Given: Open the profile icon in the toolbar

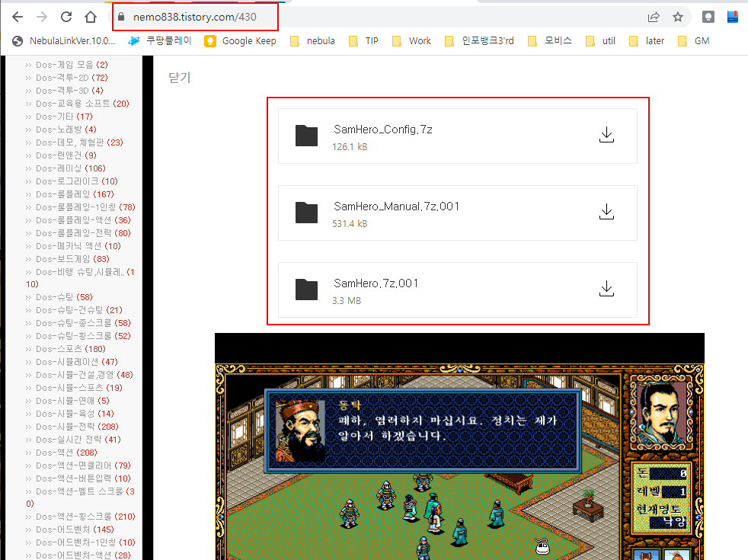Looking at the screenshot, I should [x=708, y=18].
